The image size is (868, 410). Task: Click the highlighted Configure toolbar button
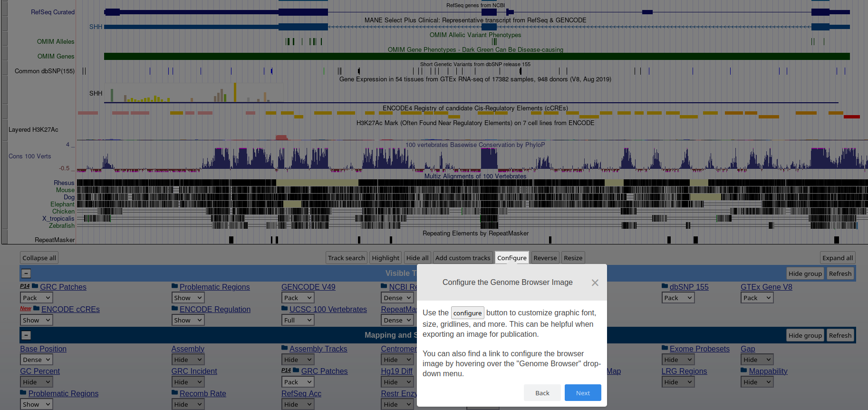click(511, 258)
